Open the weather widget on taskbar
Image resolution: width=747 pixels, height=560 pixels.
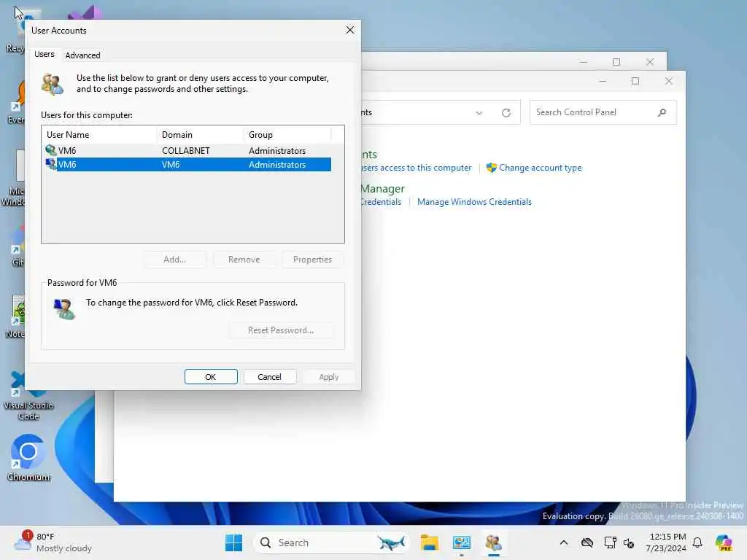pos(53,542)
